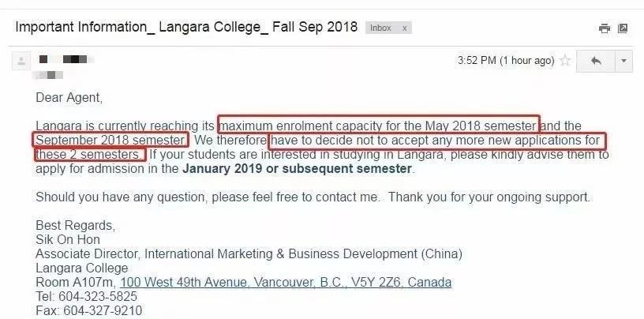Click the reply arrow button
Image resolution: width=644 pixels, height=319 pixels.
pyautogui.click(x=596, y=61)
